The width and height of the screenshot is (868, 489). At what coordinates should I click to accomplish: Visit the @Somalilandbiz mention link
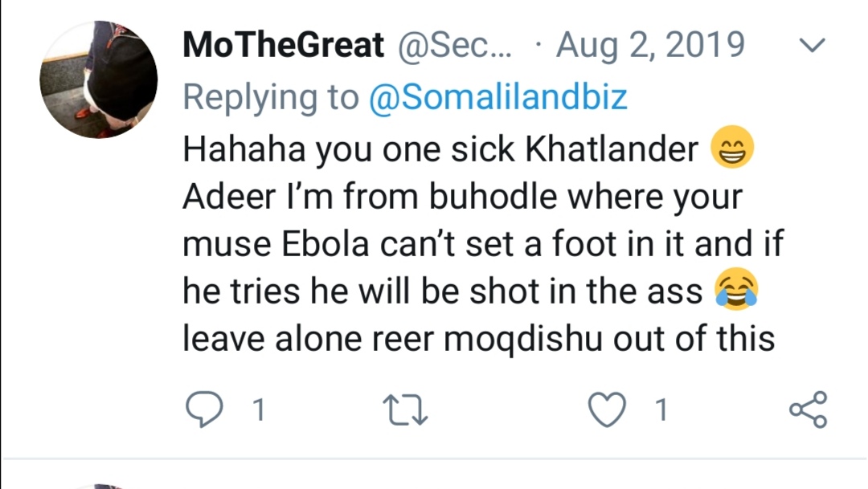point(498,97)
